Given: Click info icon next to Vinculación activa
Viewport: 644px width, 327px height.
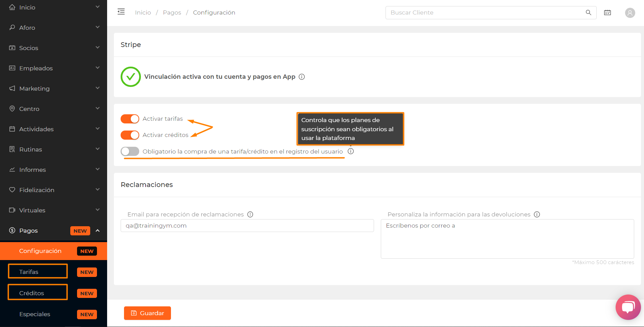Looking at the screenshot, I should click(x=302, y=77).
